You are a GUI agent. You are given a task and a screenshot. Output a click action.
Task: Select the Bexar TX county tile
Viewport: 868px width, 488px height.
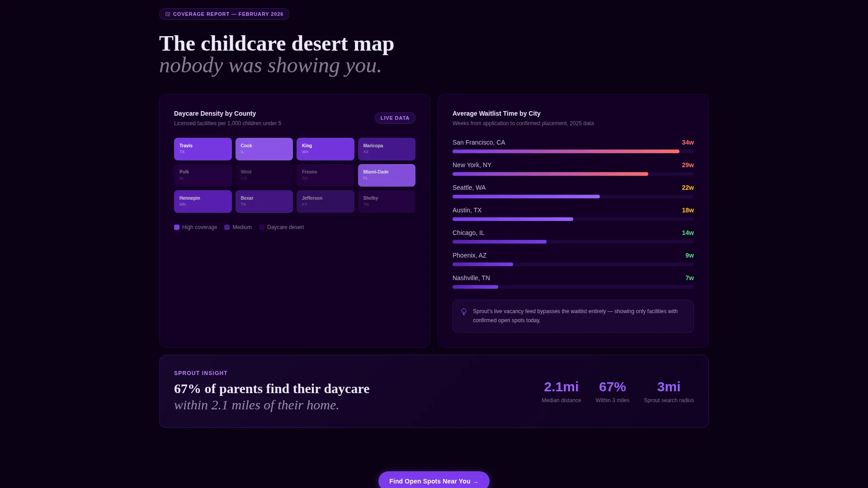[264, 202]
